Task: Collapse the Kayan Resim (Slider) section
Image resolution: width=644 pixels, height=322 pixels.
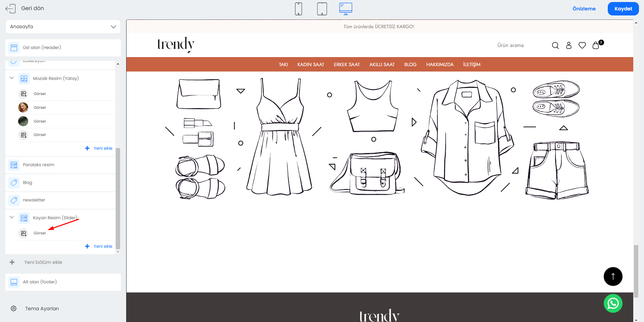Action: (x=12, y=217)
